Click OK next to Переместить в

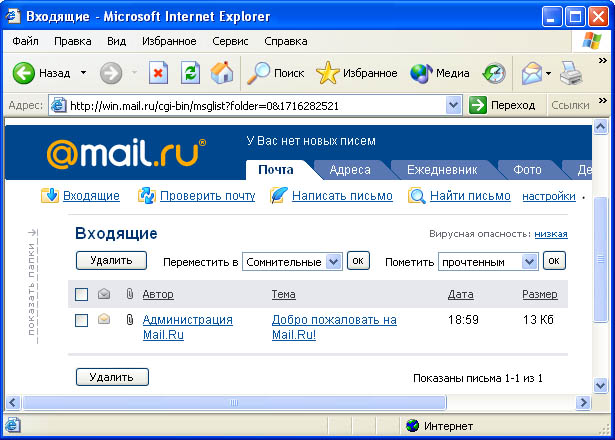(358, 261)
